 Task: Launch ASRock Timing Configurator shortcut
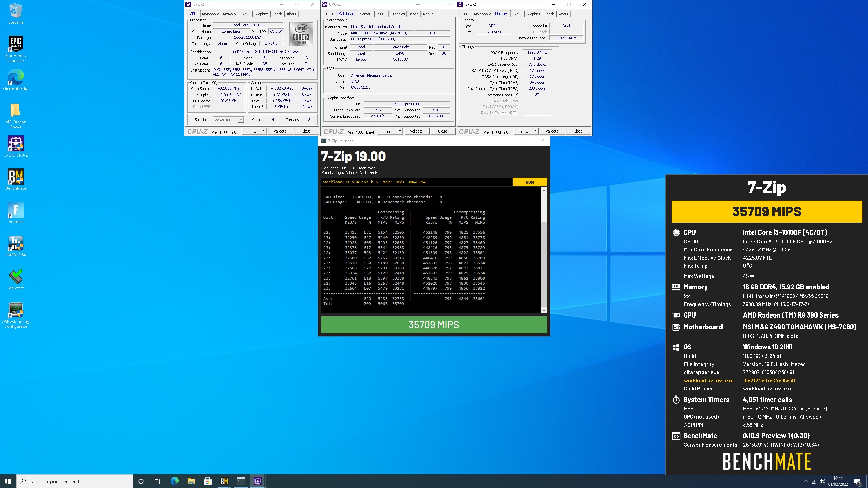coord(16,315)
